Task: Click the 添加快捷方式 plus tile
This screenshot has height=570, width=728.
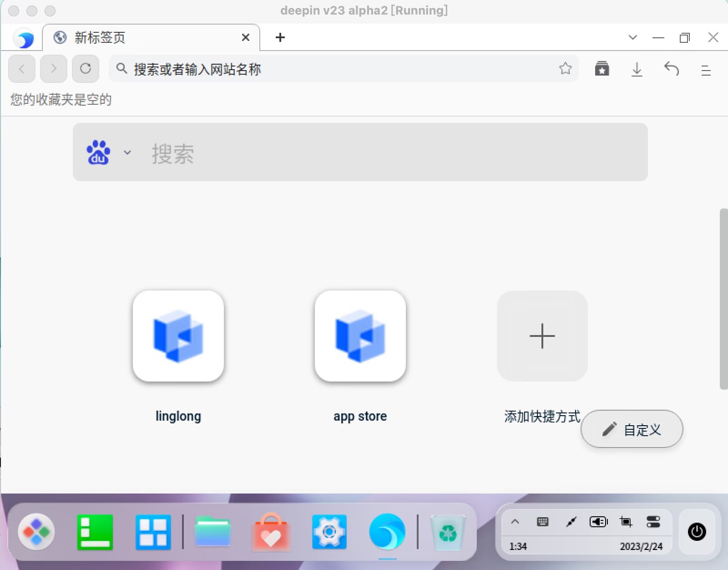Action: [x=542, y=336]
